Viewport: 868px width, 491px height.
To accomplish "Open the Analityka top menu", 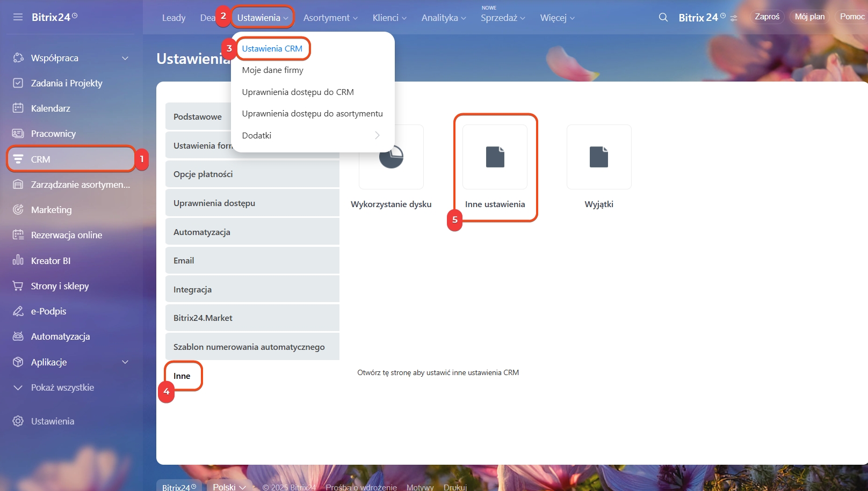I will point(443,18).
